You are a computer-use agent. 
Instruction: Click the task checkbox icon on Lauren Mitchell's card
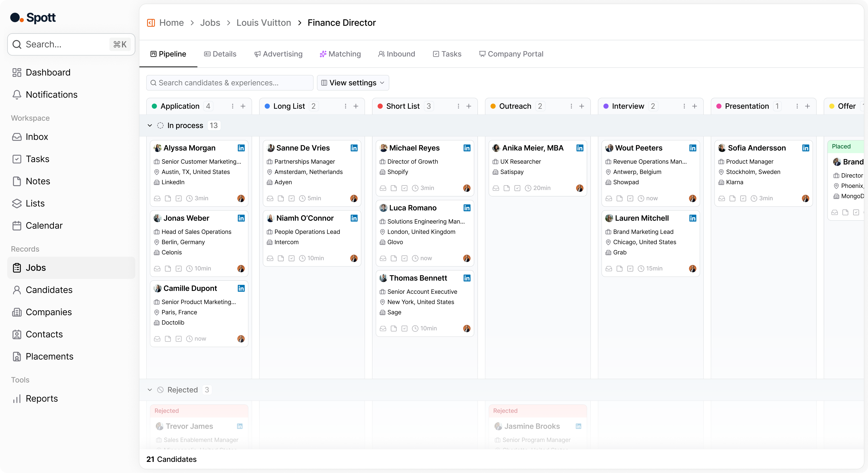[x=630, y=269]
